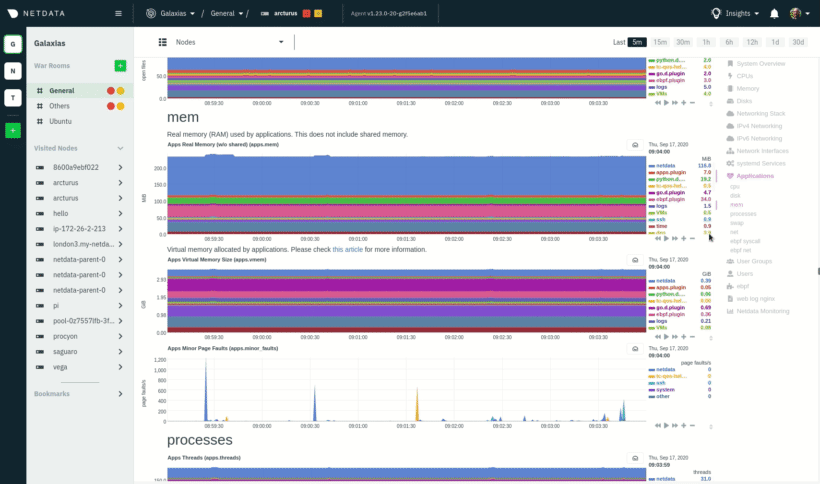Open the vega node
820x484 pixels.
pos(60,367)
